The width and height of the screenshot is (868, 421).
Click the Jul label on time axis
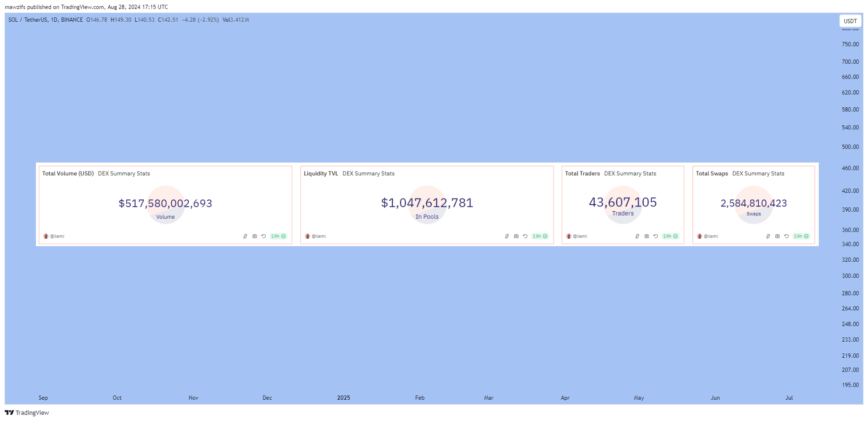tap(789, 398)
